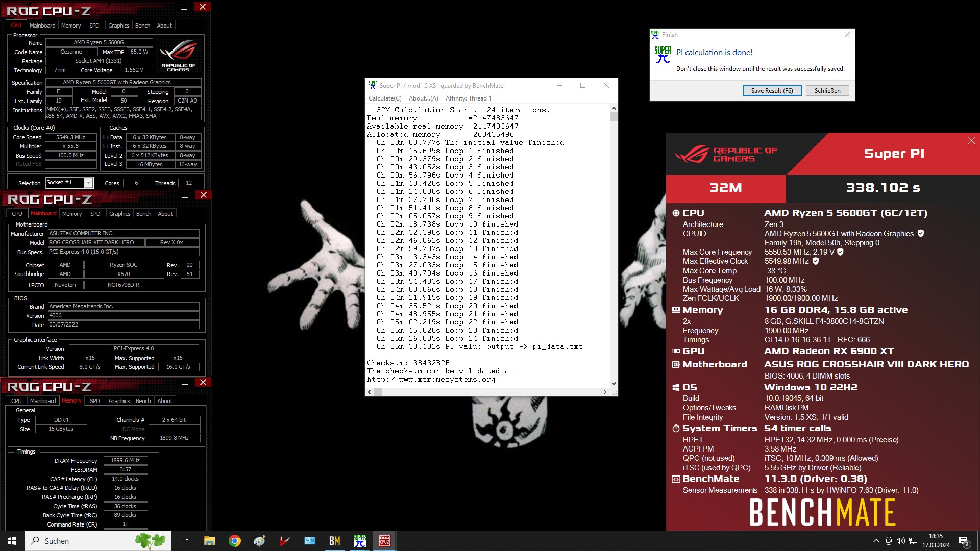Click Super PI vertical scrollbar up arrow

coord(614,108)
